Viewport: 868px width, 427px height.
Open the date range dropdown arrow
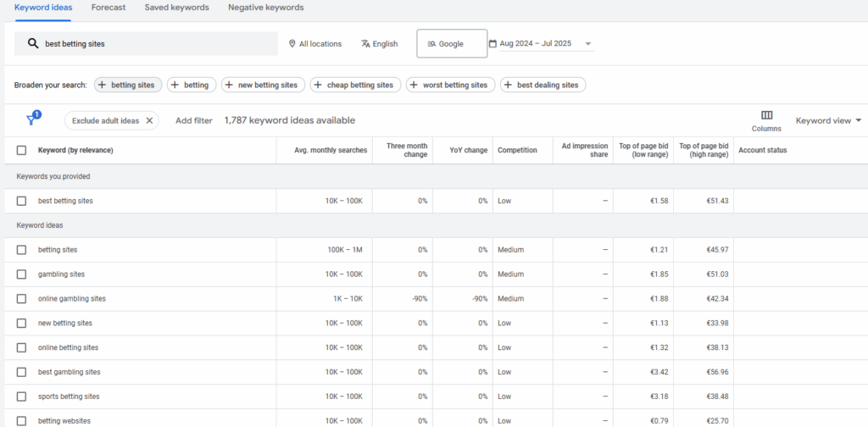coord(588,44)
